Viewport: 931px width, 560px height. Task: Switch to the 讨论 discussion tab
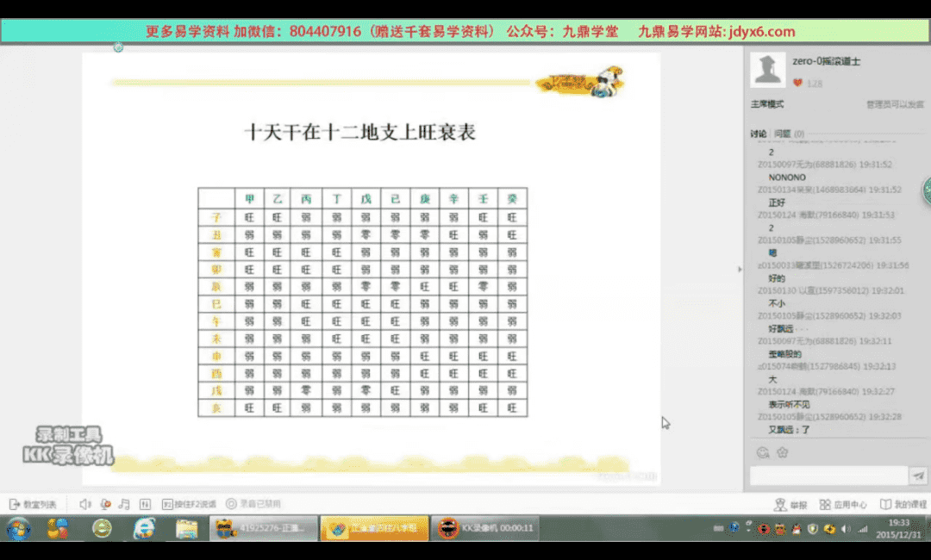[758, 134]
